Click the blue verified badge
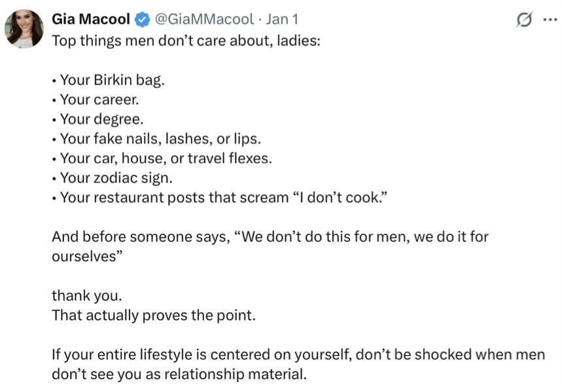The height and width of the screenshot is (392, 562). pos(142,20)
